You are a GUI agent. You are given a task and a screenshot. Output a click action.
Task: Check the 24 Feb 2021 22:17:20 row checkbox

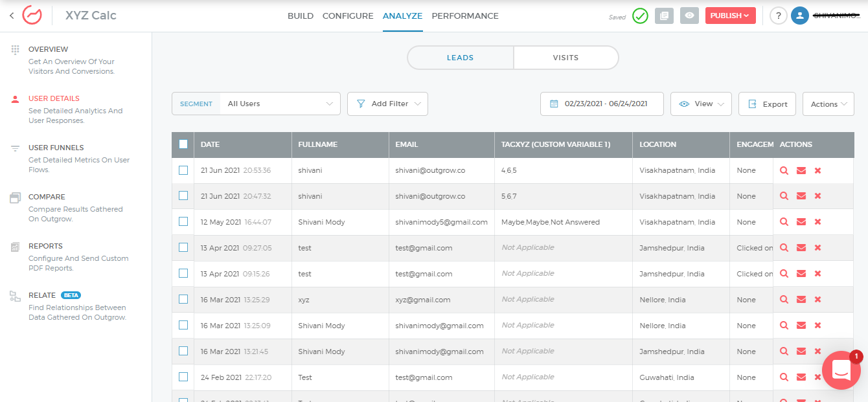coord(183,377)
